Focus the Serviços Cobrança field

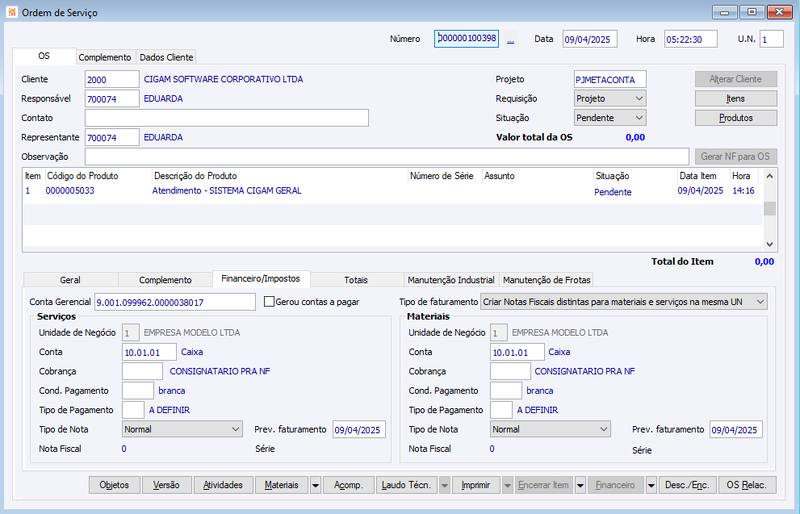coord(142,371)
